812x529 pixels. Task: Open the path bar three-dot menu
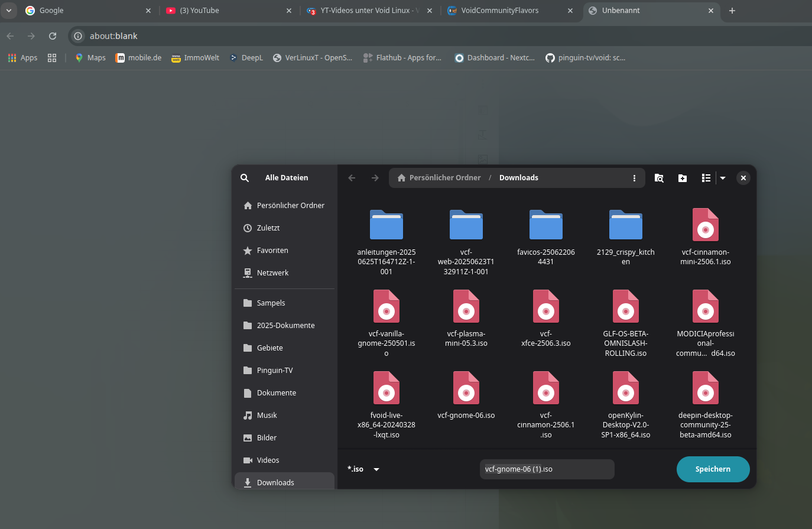point(634,178)
